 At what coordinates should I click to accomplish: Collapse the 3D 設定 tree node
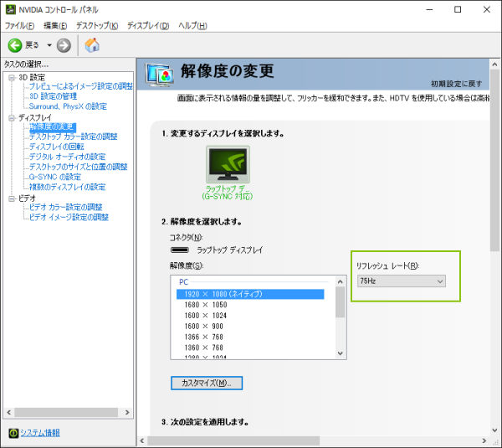coord(12,78)
